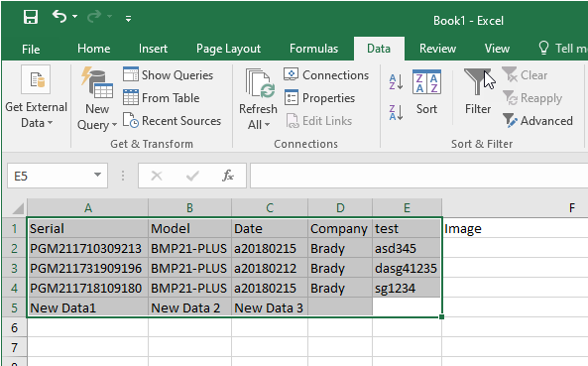Open the Page Layout tab
Screen dimensions: 588x366
(x=228, y=49)
